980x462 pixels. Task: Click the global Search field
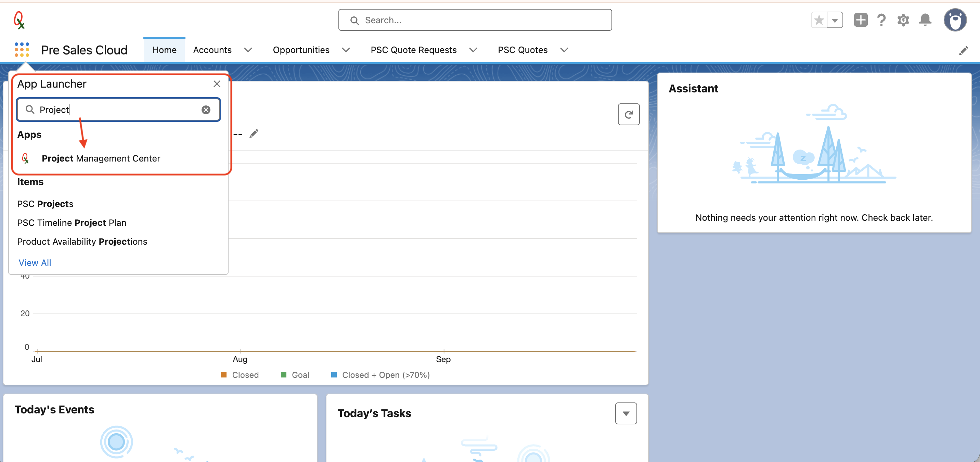tap(475, 20)
